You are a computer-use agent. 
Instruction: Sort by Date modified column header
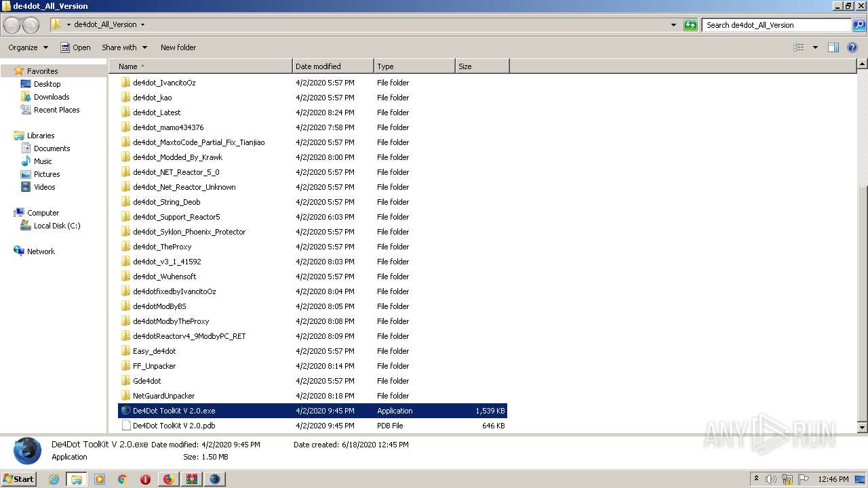coord(333,66)
